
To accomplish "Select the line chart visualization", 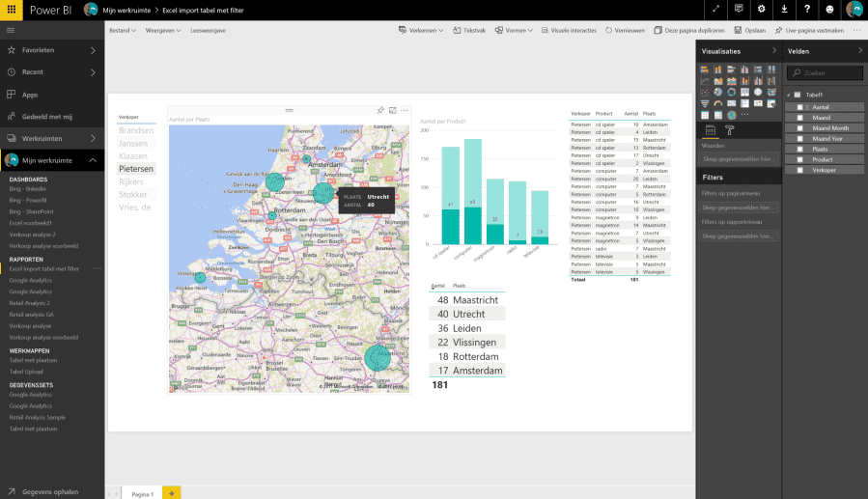I will pyautogui.click(x=705, y=81).
